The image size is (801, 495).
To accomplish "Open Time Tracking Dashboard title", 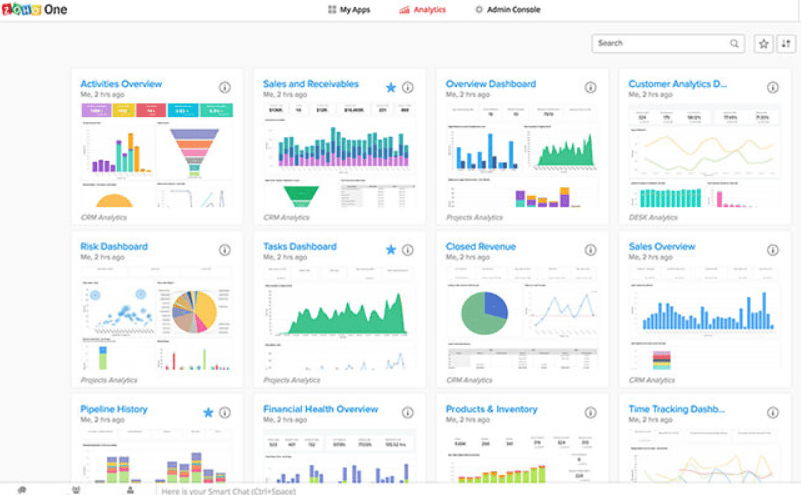I will (676, 409).
